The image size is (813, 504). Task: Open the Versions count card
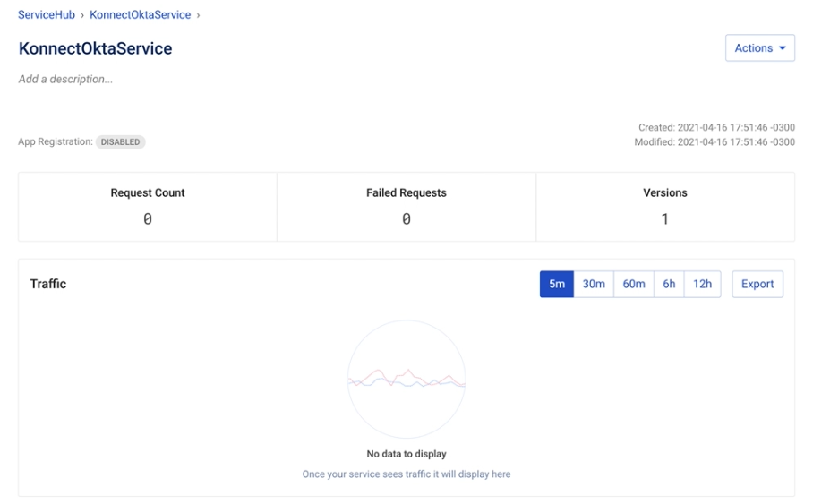click(664, 207)
